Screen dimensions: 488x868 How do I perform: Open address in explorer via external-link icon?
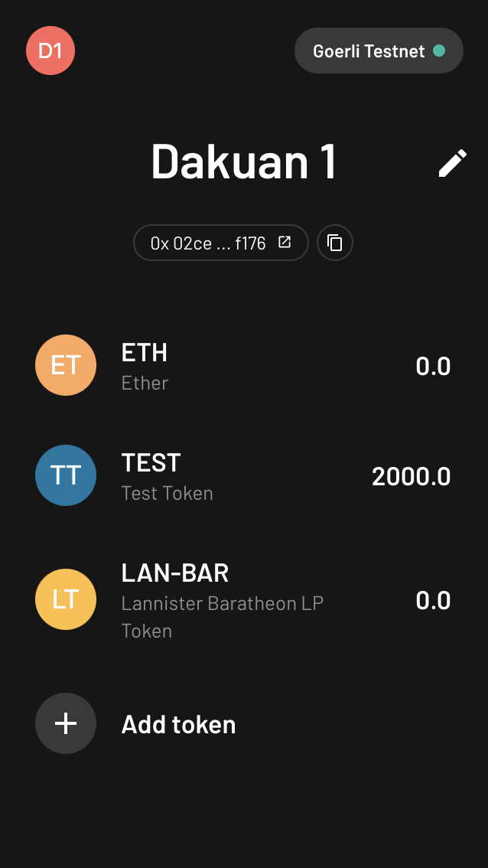[x=285, y=243]
